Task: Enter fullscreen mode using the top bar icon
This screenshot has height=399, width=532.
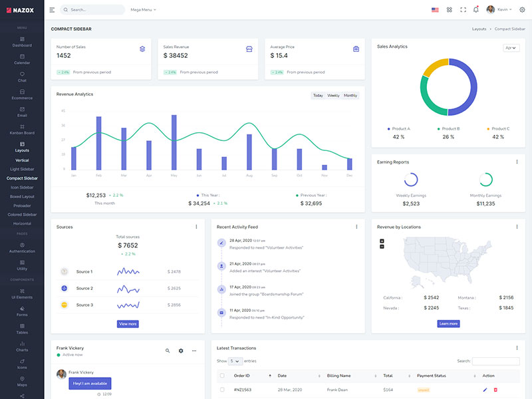Action: [463, 10]
